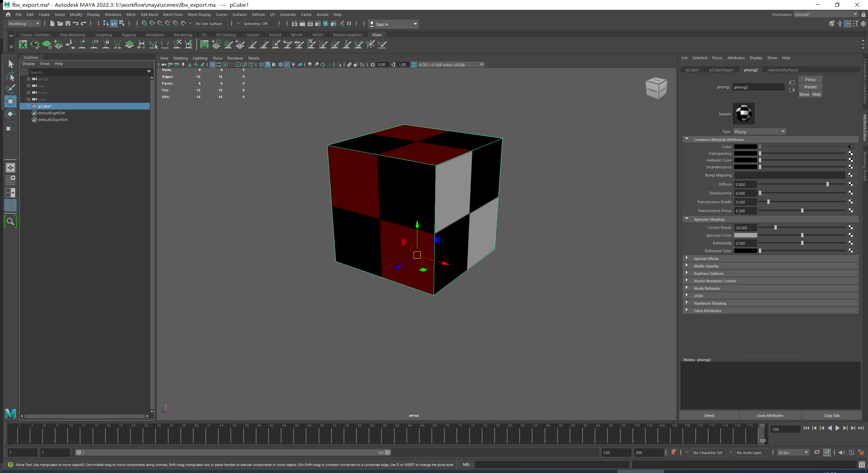Screen dimensions: 868x473
Task: Expand the Hardware Shading section
Action: pyautogui.click(x=710, y=303)
